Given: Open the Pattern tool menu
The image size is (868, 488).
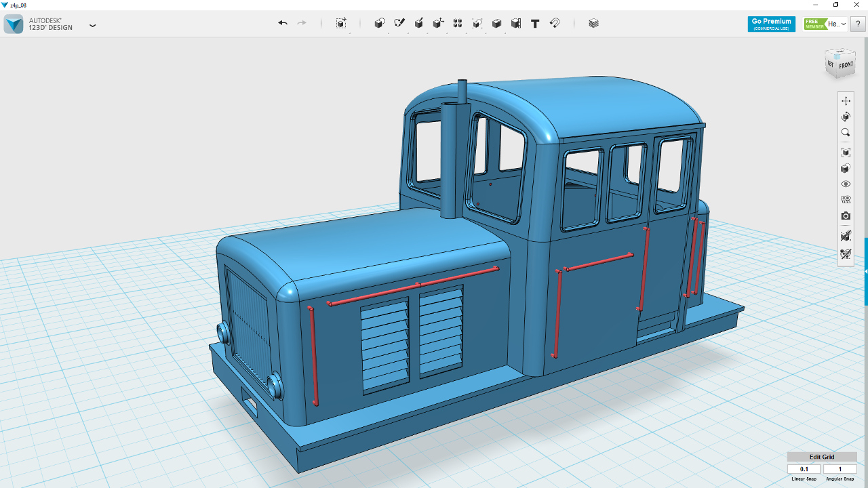Looking at the screenshot, I should [x=458, y=23].
